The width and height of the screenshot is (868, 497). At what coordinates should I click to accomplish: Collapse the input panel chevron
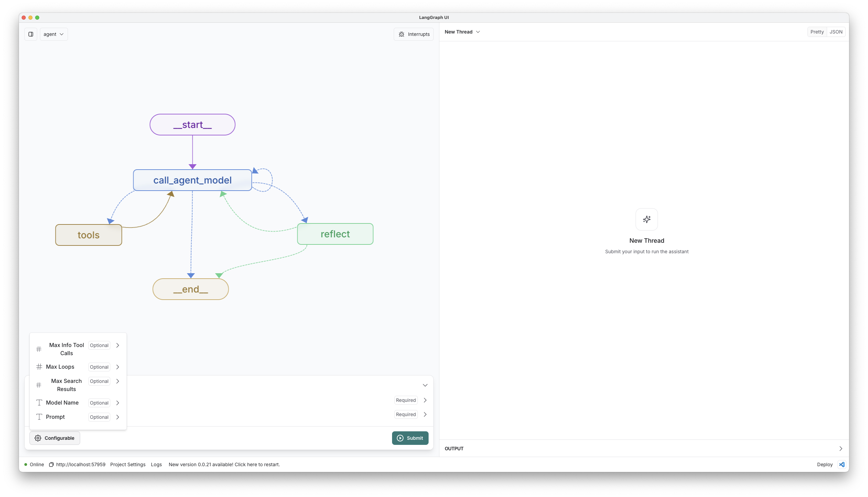pos(425,385)
